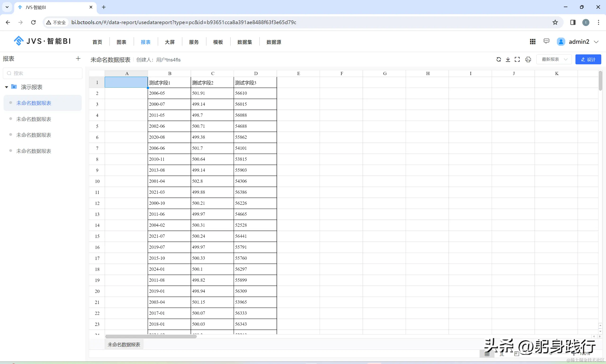Click the plus icon to add report
This screenshot has width=606, height=364.
coord(78,59)
